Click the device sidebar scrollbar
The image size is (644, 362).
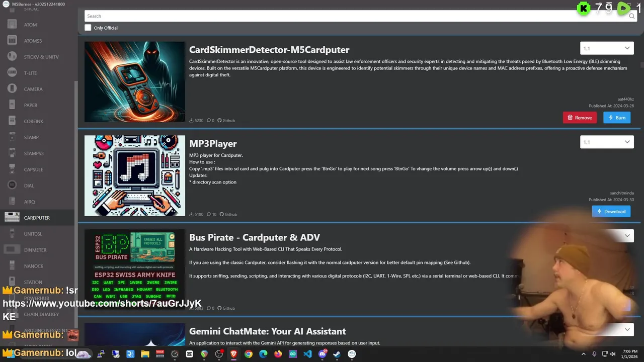point(76,197)
